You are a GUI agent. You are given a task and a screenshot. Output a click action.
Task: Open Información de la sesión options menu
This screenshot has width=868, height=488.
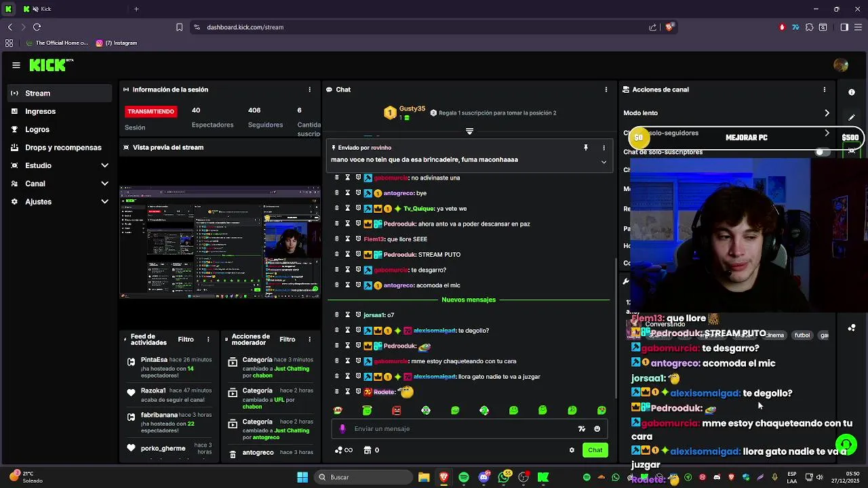pyautogui.click(x=310, y=89)
